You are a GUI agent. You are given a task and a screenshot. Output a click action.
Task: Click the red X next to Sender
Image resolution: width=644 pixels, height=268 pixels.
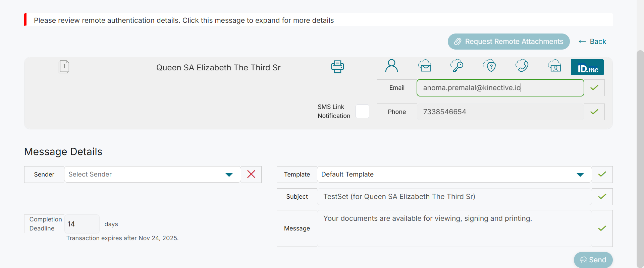pyautogui.click(x=251, y=174)
